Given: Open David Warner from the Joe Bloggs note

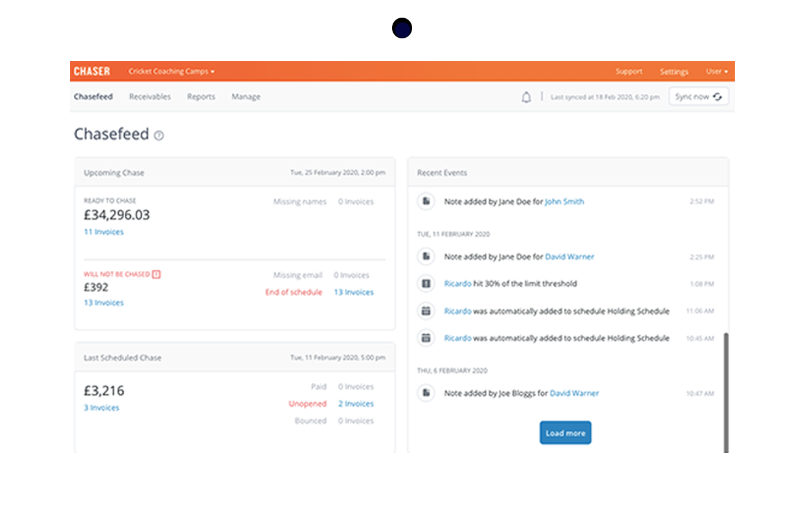Looking at the screenshot, I should point(574,393).
